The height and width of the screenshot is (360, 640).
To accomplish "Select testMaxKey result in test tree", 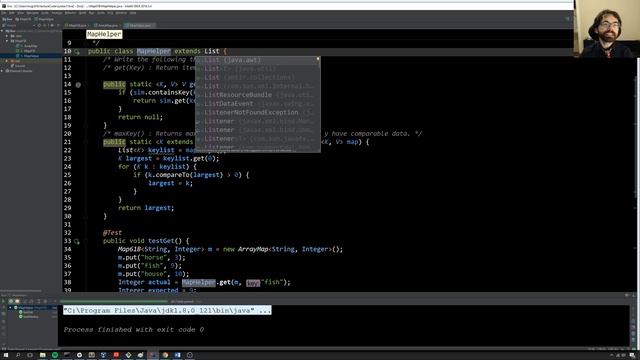I will (30, 317).
